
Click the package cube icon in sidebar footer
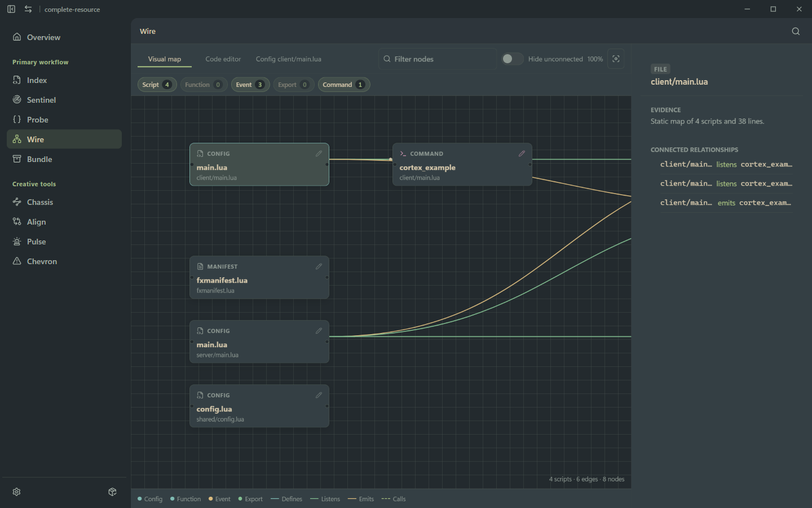point(112,492)
